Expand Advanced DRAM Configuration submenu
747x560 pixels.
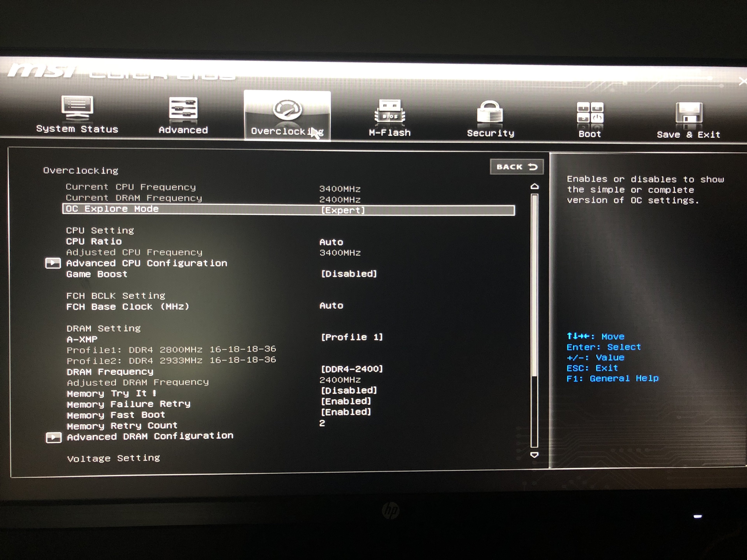pyautogui.click(x=150, y=437)
